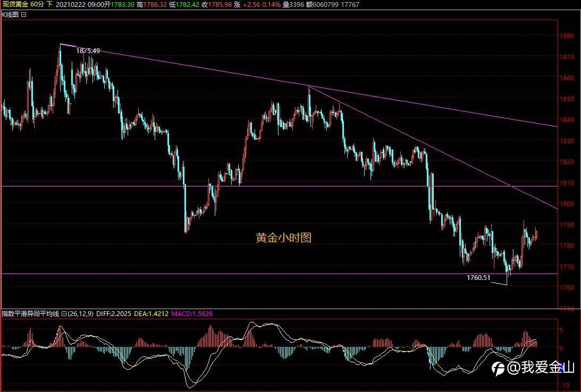The height and width of the screenshot is (392, 581).
Task: Select the DIFF:2.2025 readout
Action: 114,314
